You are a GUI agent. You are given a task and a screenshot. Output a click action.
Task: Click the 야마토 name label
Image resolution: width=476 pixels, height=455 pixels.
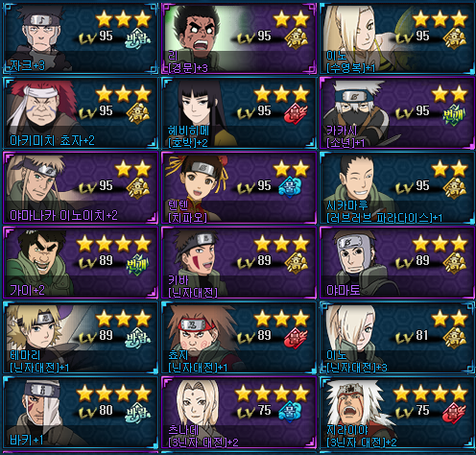(344, 290)
